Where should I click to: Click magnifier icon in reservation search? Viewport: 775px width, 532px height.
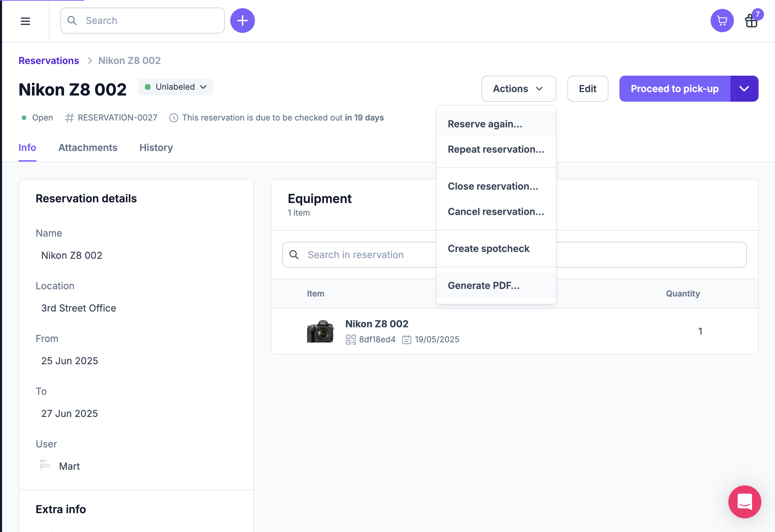(294, 255)
